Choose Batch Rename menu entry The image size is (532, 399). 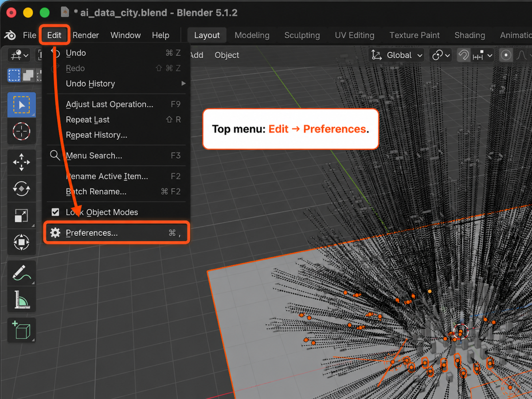(116, 192)
